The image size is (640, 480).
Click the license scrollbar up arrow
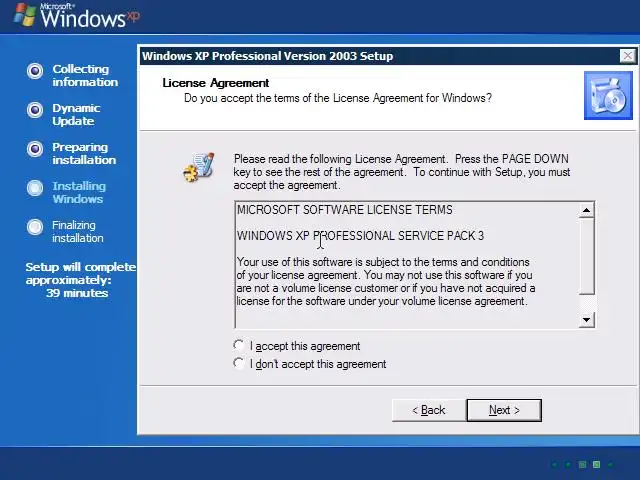[587, 210]
